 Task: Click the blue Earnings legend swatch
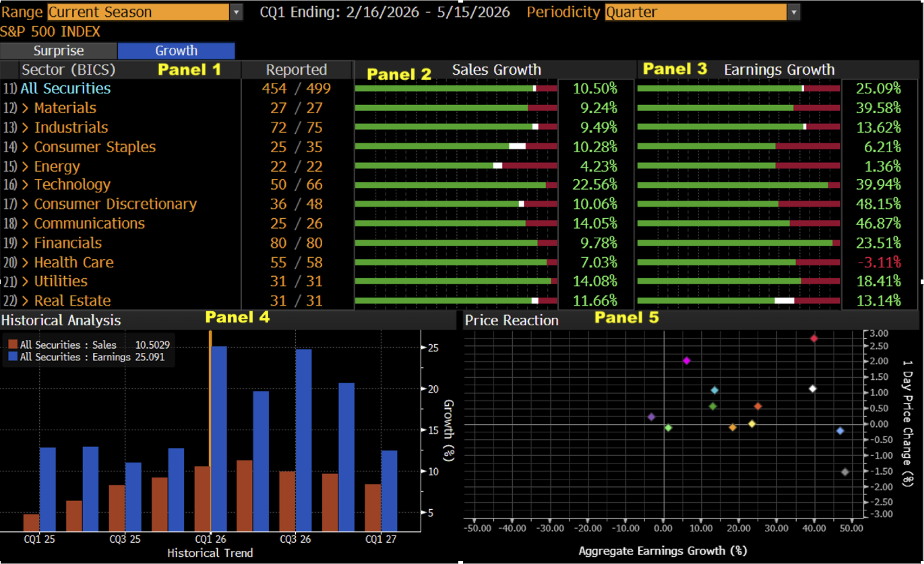point(13,356)
